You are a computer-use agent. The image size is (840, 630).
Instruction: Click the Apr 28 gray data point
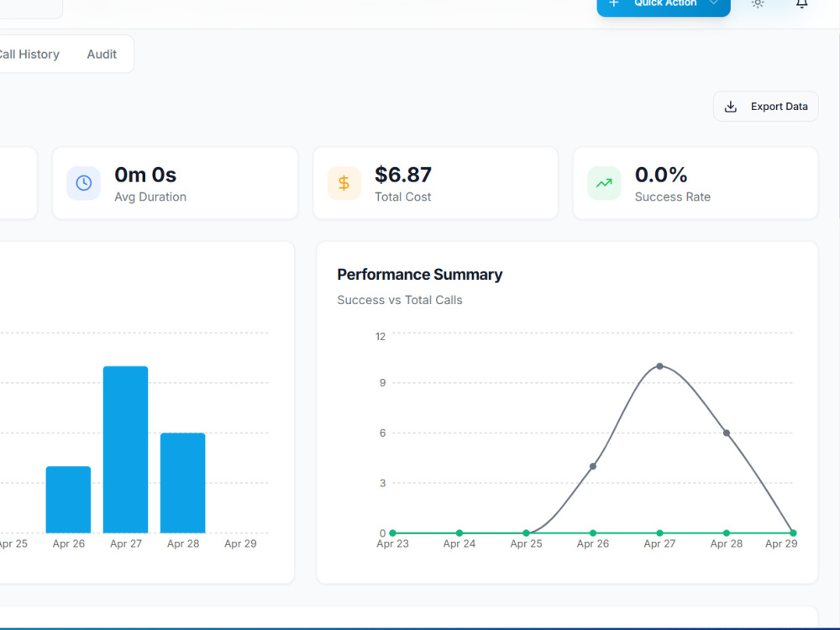pos(727,433)
